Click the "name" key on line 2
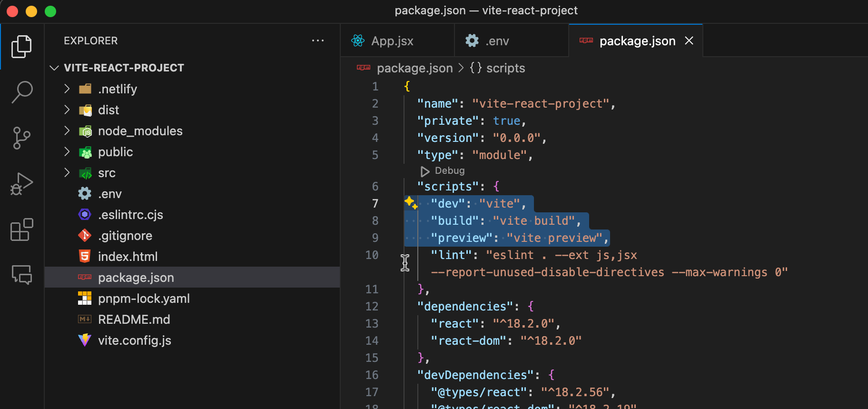Screen dimensions: 868x409 tap(438, 103)
